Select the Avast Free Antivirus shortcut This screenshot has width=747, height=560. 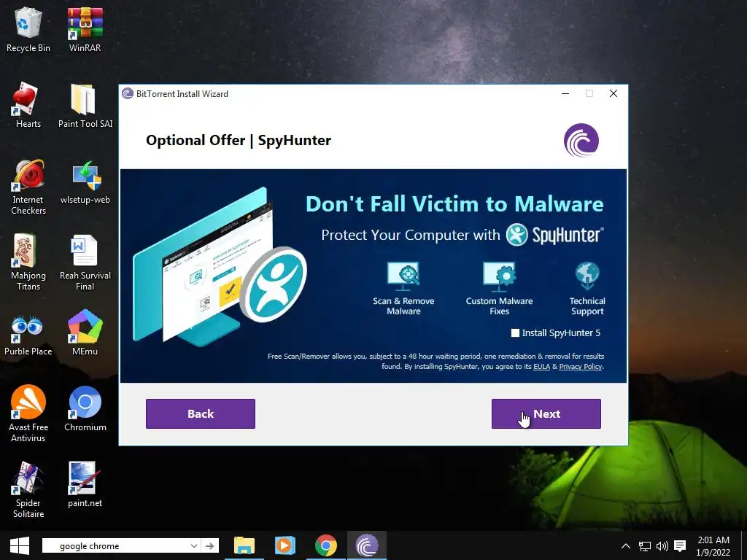coord(28,413)
